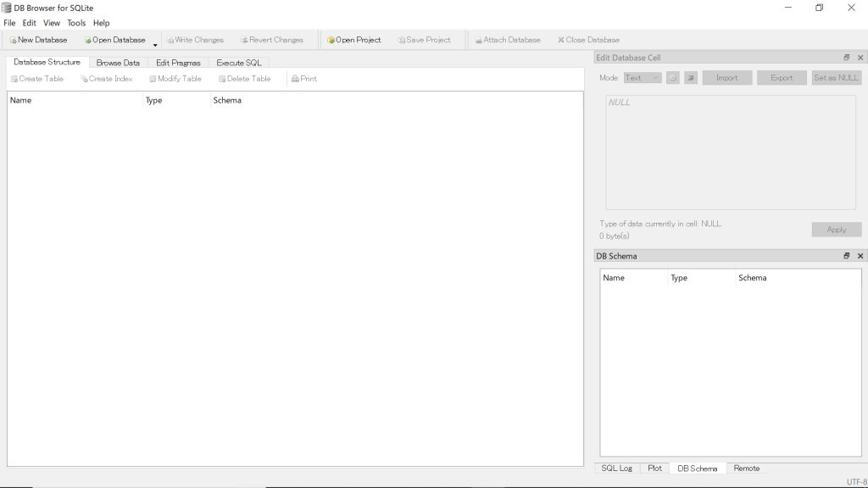
Task: Switch to the Execute SQL tab
Action: pyautogui.click(x=239, y=63)
